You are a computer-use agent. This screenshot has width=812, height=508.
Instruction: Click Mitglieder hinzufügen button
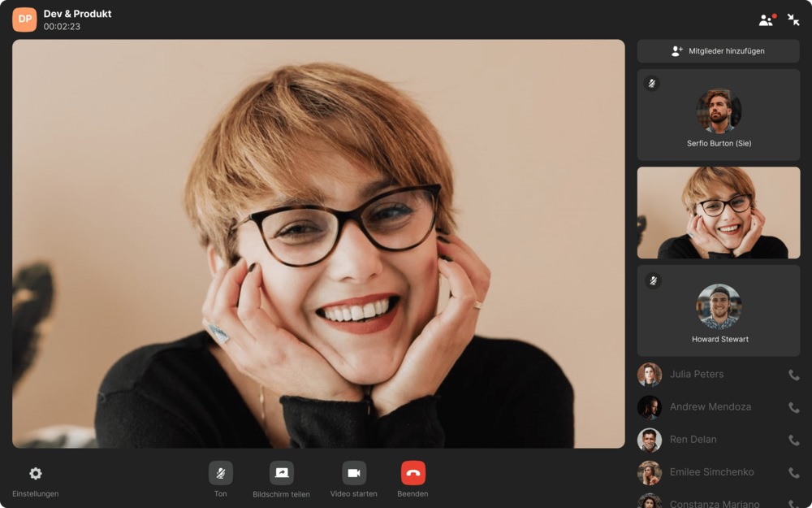[718, 51]
